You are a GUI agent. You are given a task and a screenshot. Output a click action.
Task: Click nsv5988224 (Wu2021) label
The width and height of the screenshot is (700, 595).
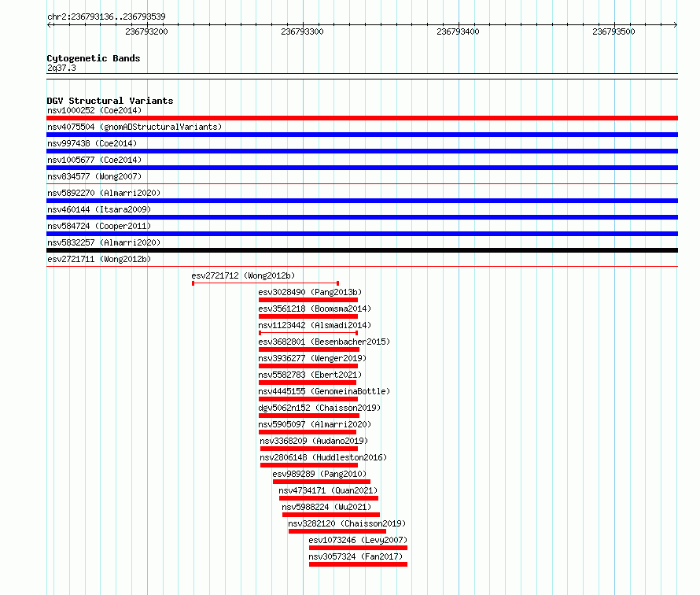coord(326,507)
